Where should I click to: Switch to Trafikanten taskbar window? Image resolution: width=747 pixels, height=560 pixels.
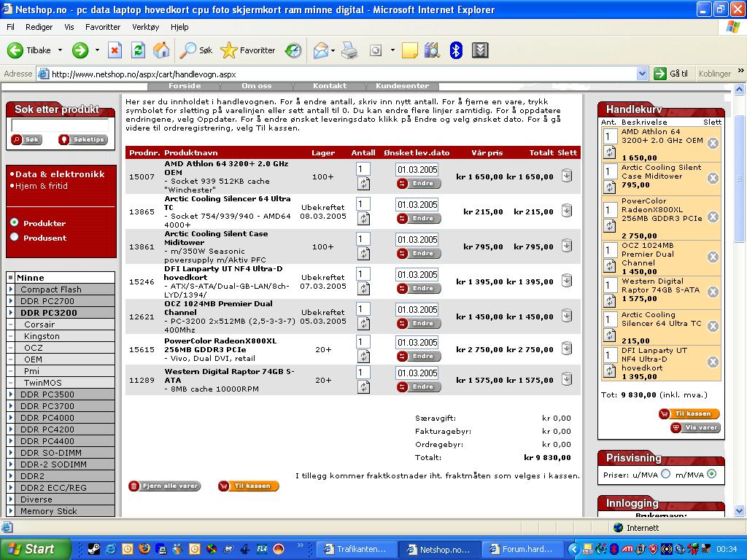click(356, 550)
